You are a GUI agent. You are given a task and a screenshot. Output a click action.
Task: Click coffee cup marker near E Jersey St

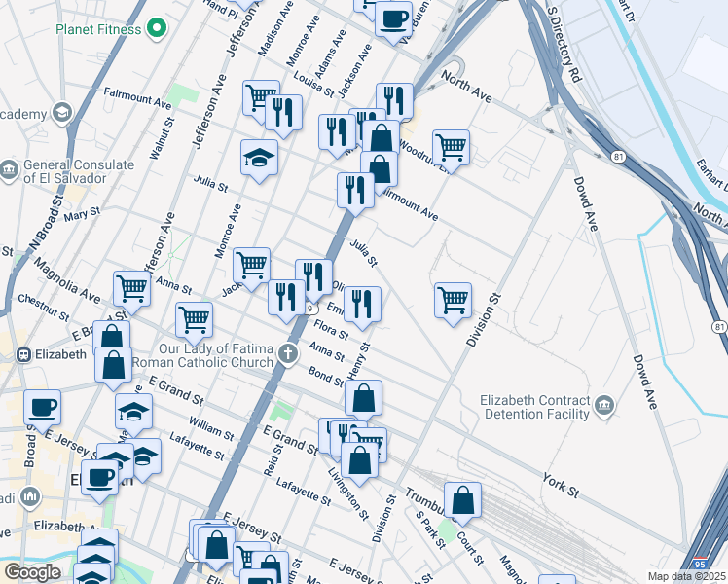pos(42,410)
